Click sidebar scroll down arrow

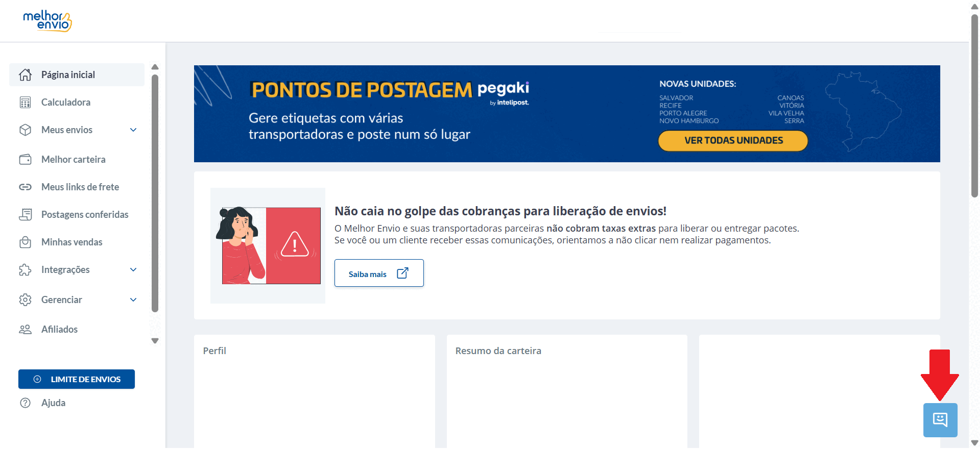[155, 341]
